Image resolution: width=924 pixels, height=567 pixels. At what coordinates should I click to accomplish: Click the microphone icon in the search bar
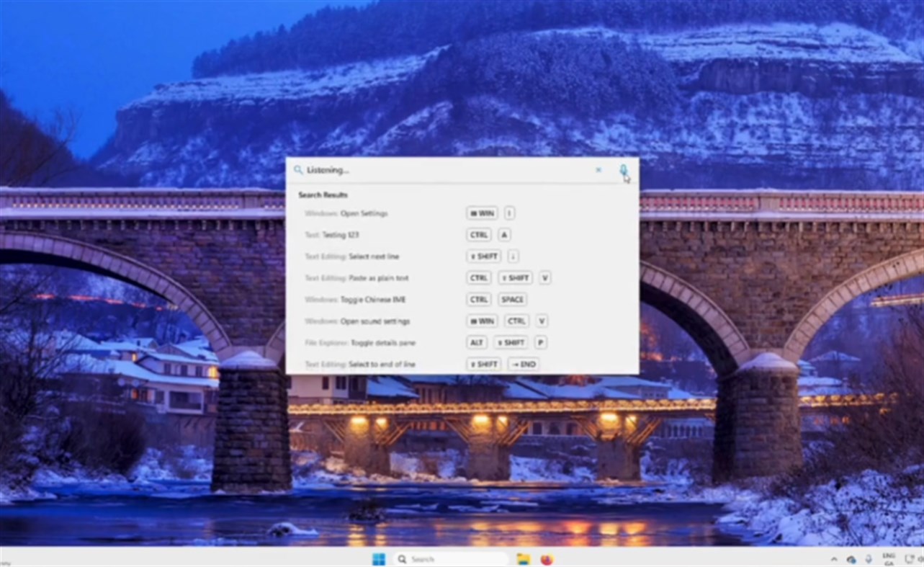click(x=622, y=170)
